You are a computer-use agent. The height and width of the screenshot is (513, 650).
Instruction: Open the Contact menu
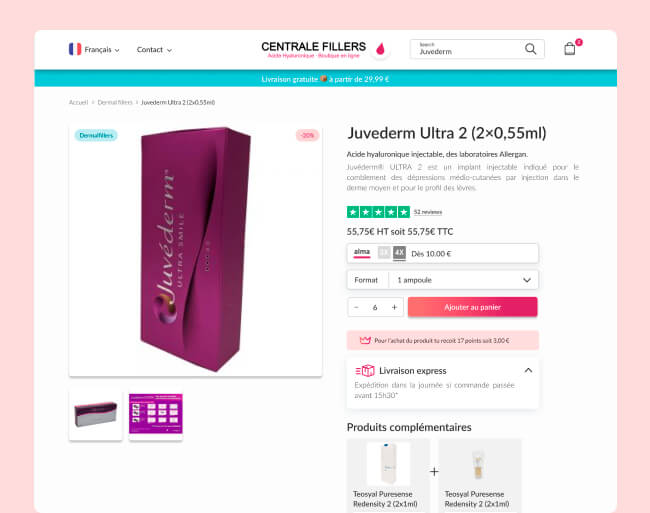coord(154,50)
